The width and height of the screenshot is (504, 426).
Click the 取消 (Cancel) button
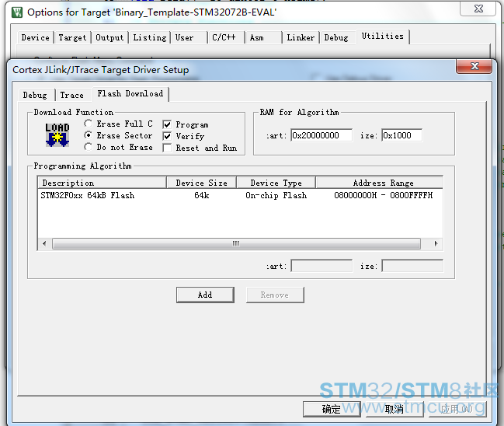(x=395, y=409)
